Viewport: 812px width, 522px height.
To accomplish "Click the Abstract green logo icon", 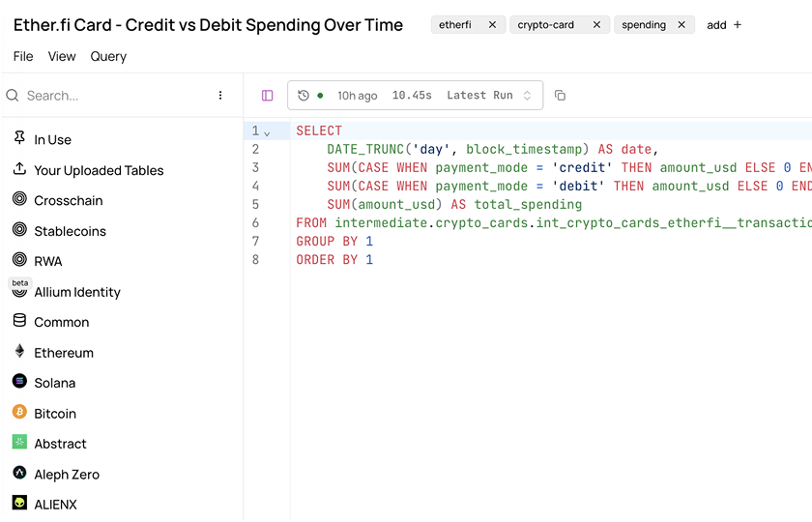I will click(19, 443).
